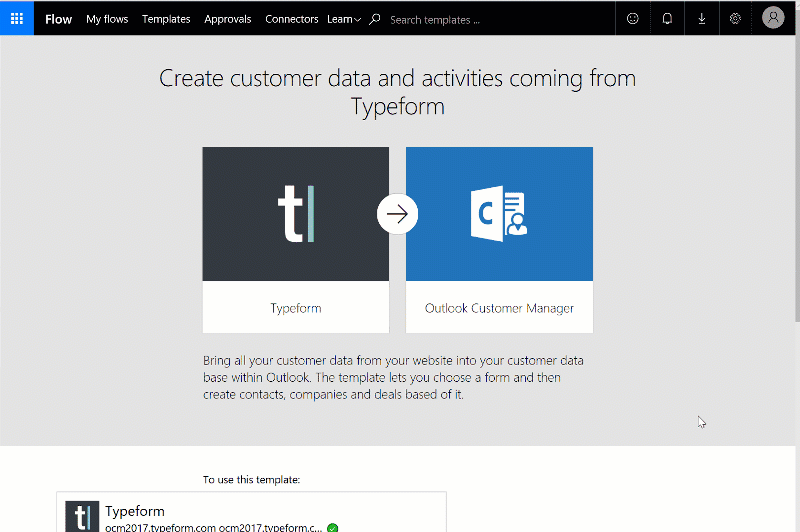Click the 'To use this template:' text
Image resolution: width=800 pixels, height=532 pixels.
pyautogui.click(x=252, y=479)
